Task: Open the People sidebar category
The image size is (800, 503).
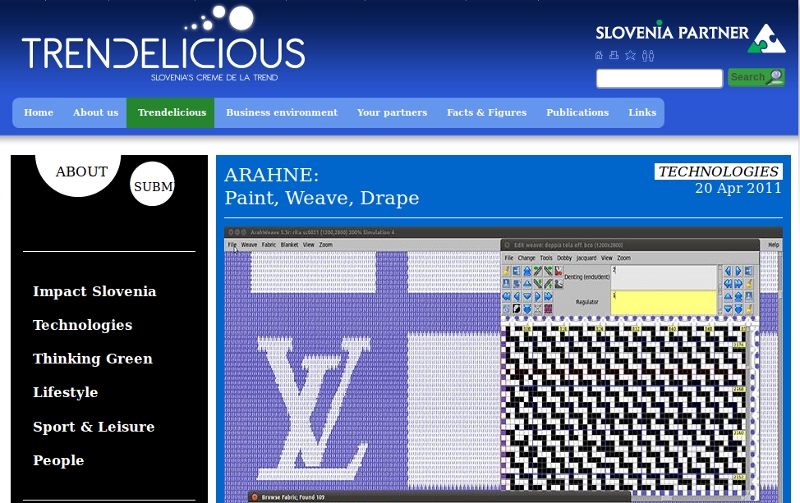Action: 59,460
